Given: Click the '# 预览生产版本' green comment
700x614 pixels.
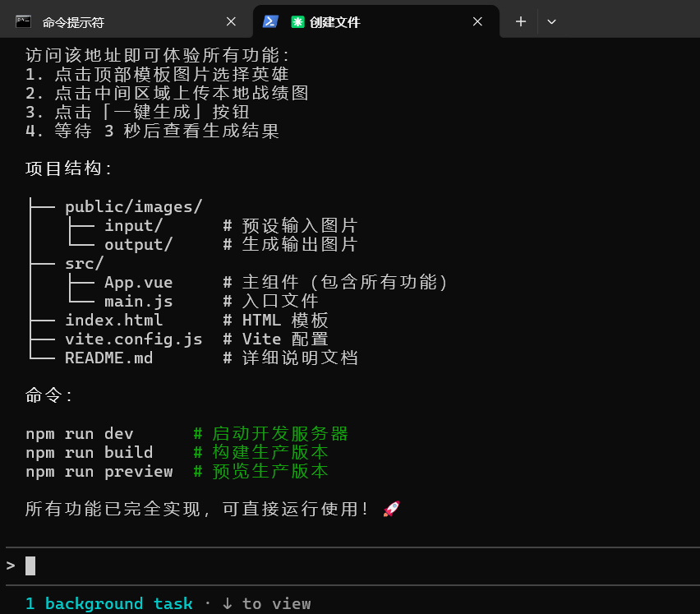Looking at the screenshot, I should (x=260, y=472).
